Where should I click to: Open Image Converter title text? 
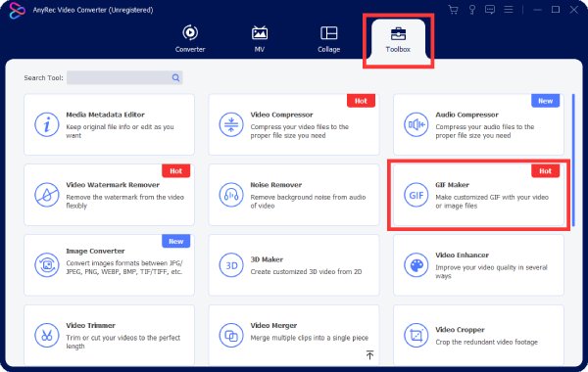tap(95, 251)
